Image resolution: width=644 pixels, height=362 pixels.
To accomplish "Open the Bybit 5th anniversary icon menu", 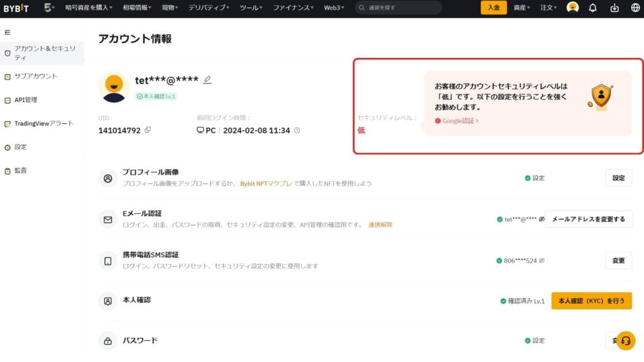I will (x=49, y=8).
